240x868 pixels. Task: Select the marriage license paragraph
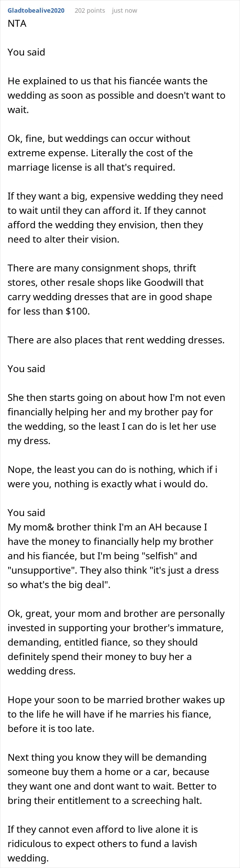click(x=100, y=153)
